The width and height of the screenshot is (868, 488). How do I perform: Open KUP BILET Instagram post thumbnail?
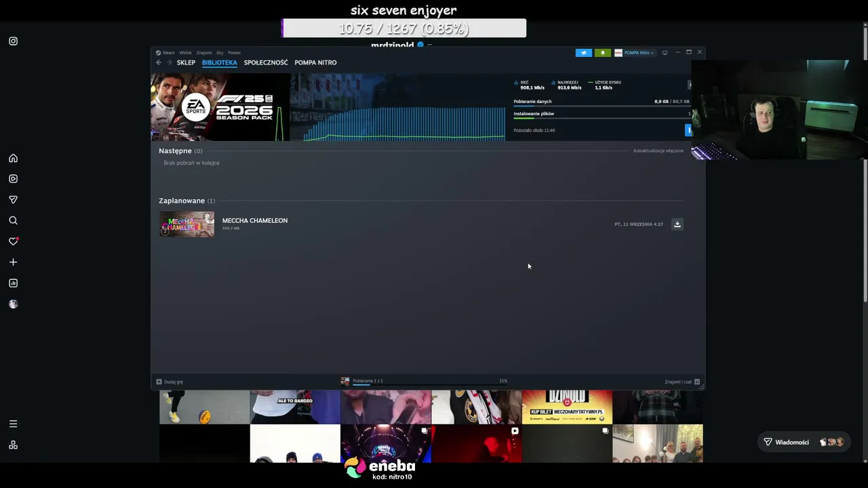click(567, 407)
